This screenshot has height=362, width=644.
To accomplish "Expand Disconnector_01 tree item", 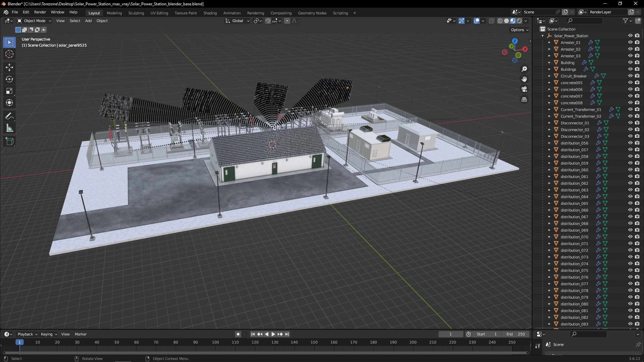I will [x=549, y=123].
